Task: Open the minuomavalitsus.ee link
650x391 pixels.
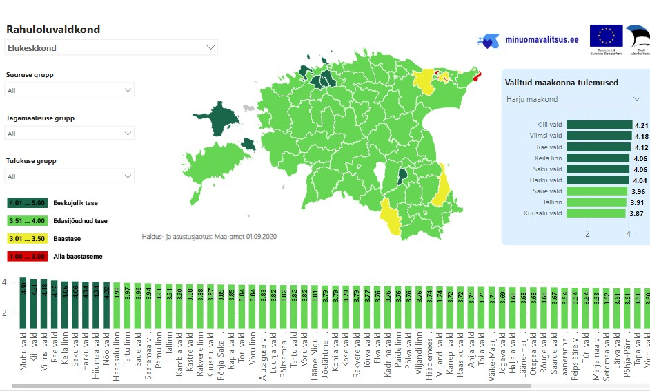Action: [542, 40]
